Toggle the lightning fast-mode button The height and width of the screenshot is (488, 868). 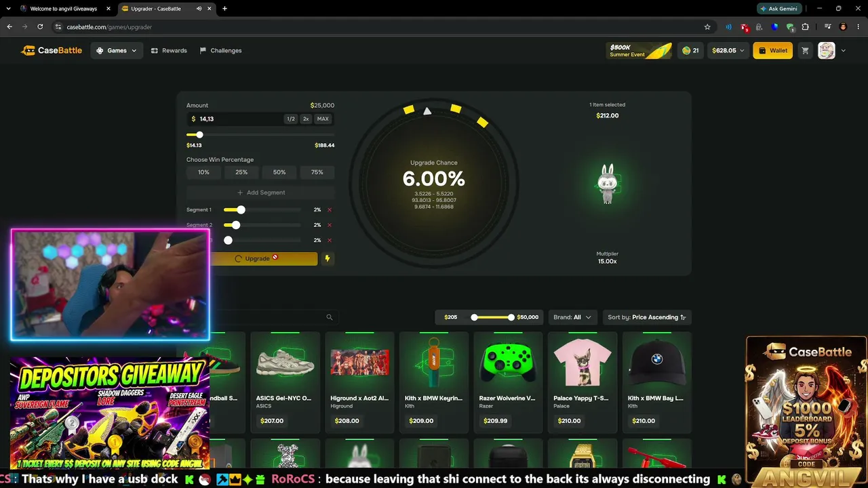[x=328, y=258]
